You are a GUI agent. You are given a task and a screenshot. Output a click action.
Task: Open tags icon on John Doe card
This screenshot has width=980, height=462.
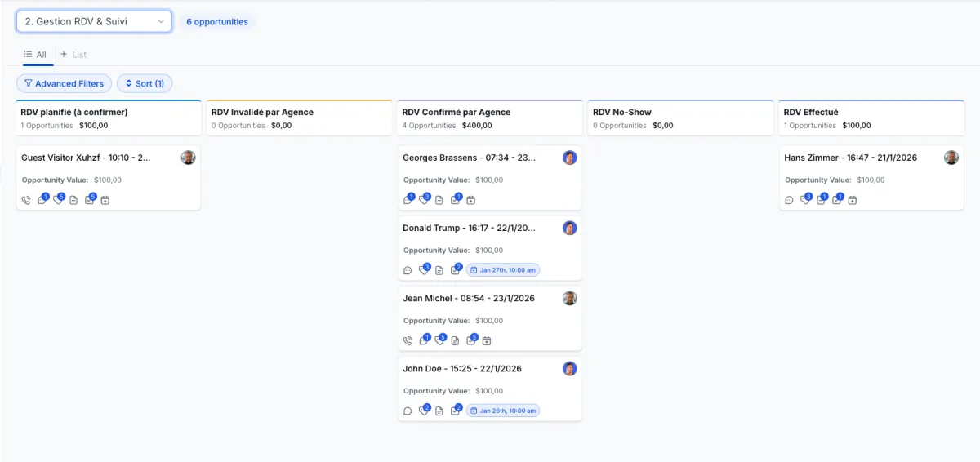click(x=424, y=411)
